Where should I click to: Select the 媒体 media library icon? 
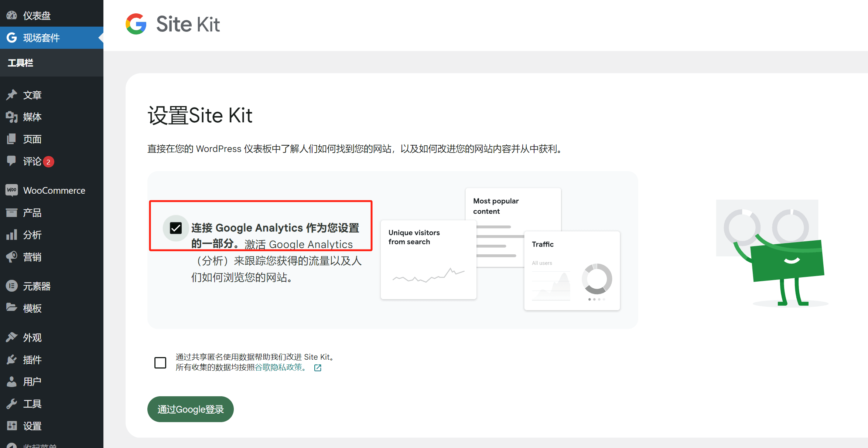[12, 117]
